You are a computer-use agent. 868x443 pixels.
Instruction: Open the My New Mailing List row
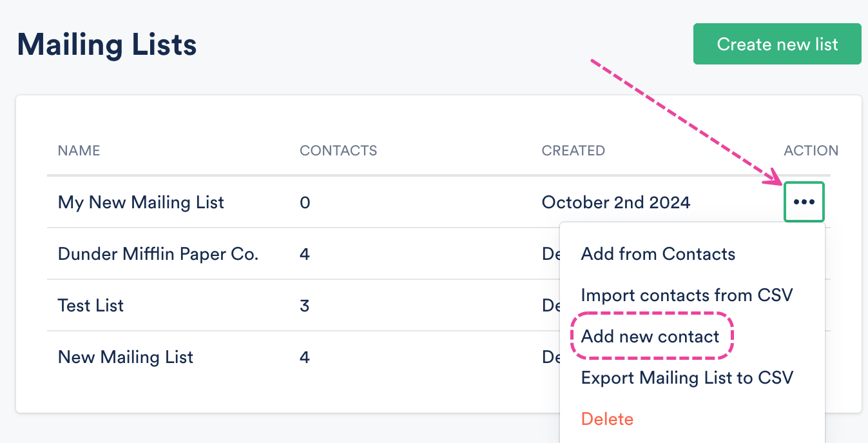pos(140,202)
